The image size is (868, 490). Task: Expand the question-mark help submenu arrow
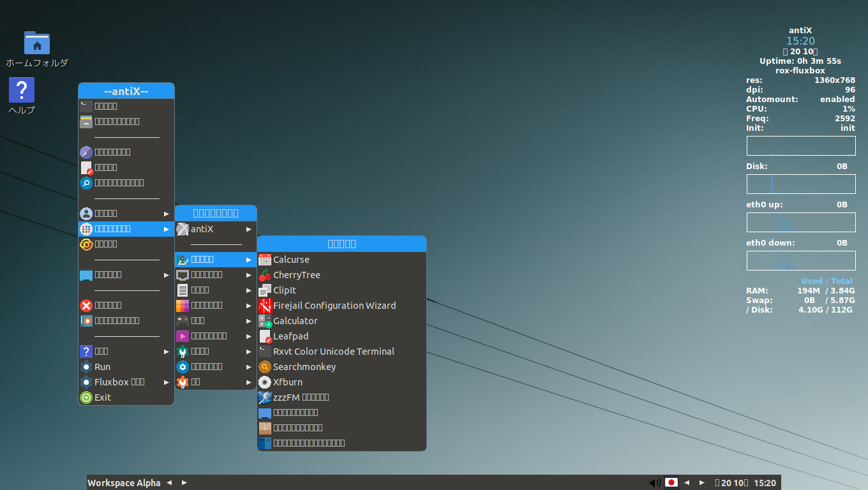(x=167, y=352)
